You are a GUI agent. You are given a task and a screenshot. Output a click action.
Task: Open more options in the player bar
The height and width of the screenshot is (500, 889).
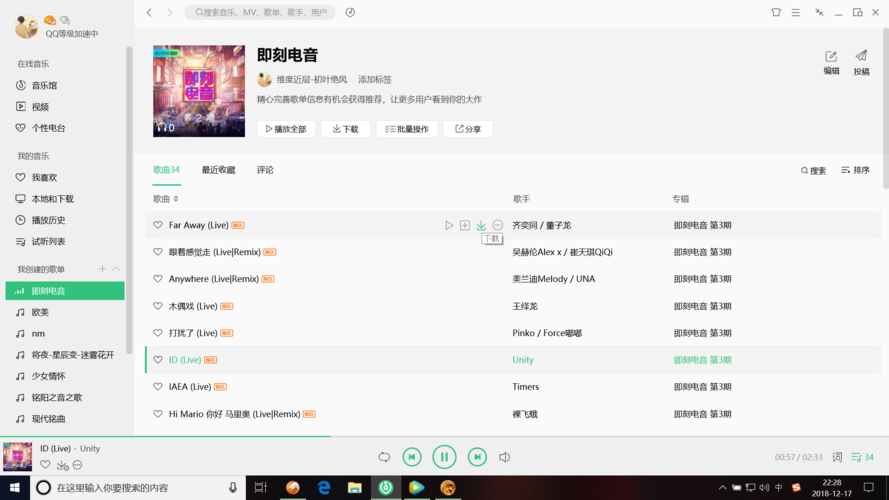click(78, 465)
